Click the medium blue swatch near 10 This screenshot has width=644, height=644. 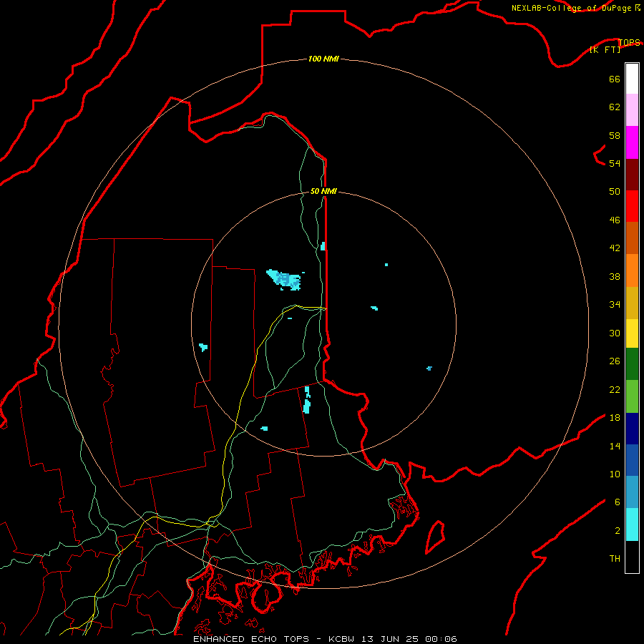[x=632, y=460]
